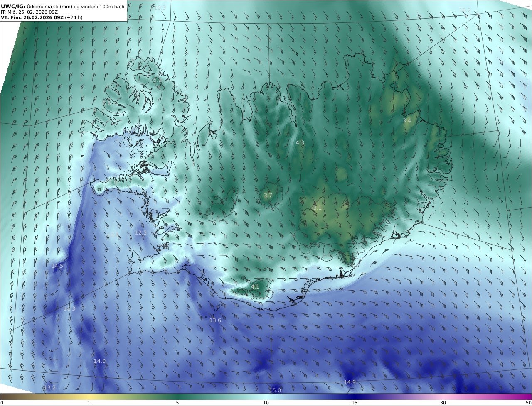532x406 pixels.
Task: Click the map value label "3.7"
Action: 268,196
